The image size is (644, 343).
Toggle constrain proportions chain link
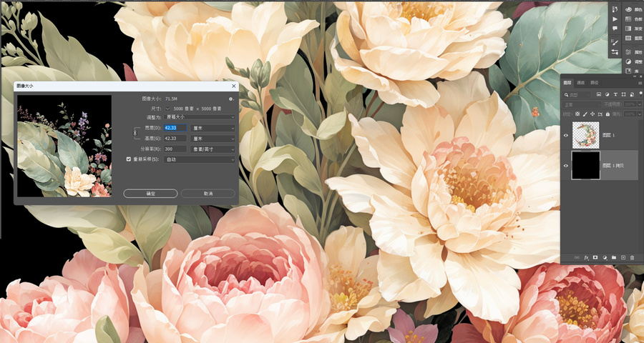135,133
